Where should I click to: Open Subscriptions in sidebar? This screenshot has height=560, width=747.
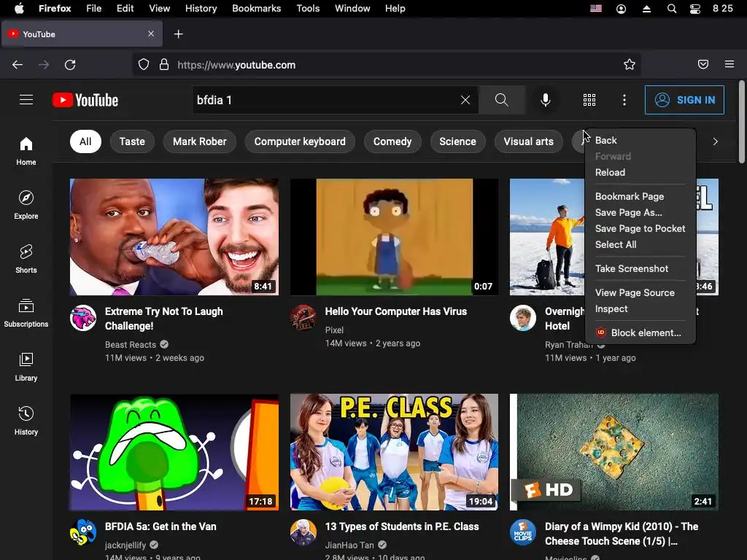coord(26,313)
